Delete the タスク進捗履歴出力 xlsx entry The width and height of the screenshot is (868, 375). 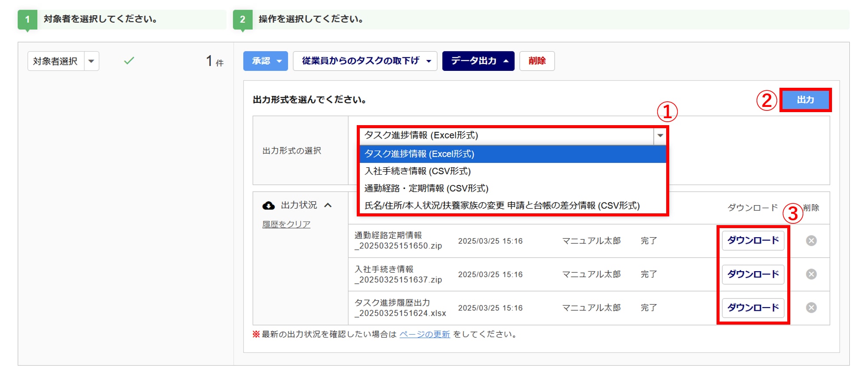[x=811, y=308]
